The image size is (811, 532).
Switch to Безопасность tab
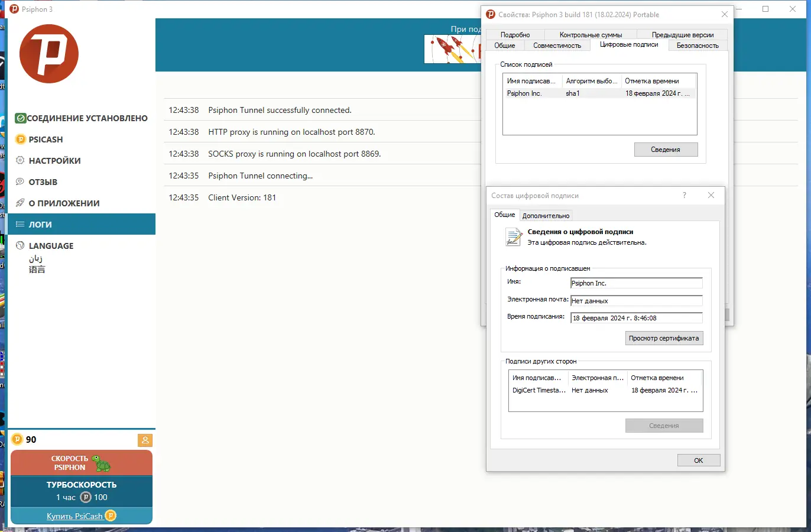(x=698, y=46)
